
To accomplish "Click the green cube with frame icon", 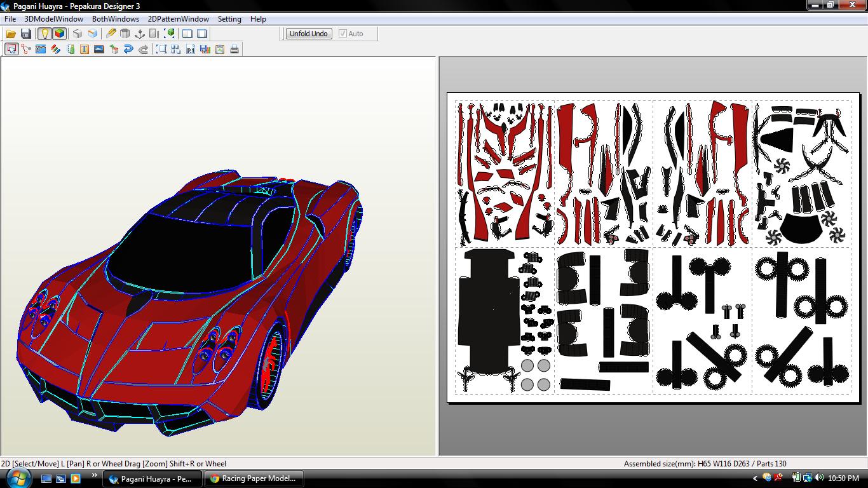I will tap(170, 34).
